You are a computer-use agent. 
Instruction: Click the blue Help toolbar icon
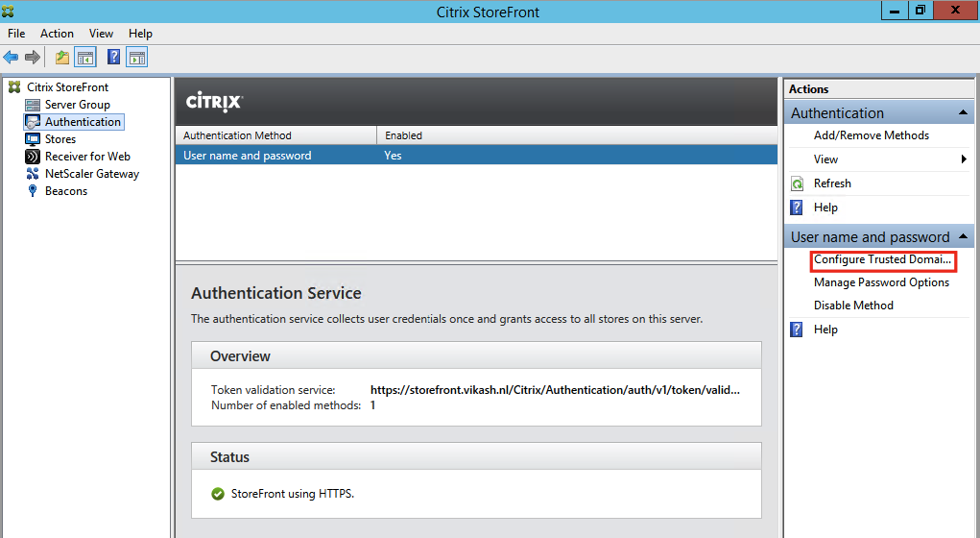tap(114, 58)
